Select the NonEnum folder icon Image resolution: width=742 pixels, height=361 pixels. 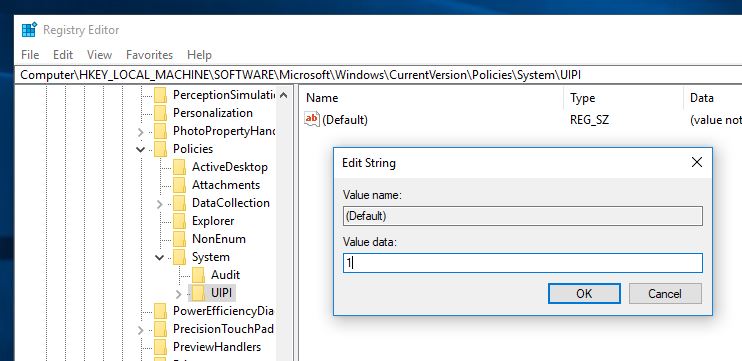tap(180, 239)
